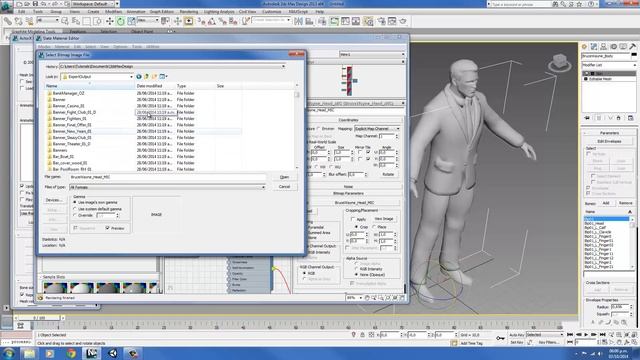Select the Select and Move tool

point(109,21)
